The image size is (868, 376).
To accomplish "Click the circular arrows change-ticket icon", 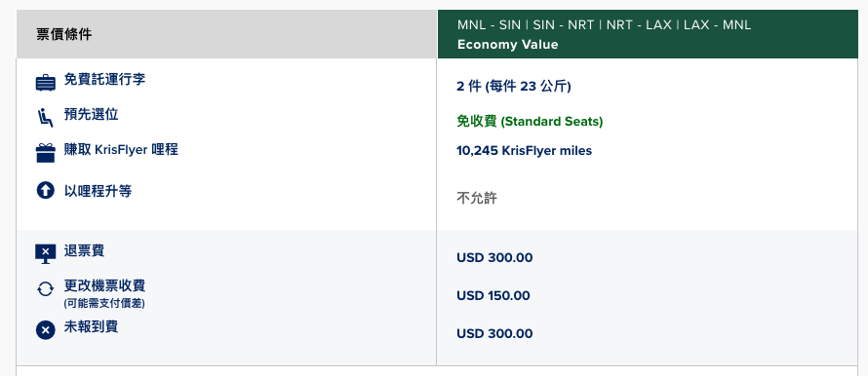I will click(46, 288).
